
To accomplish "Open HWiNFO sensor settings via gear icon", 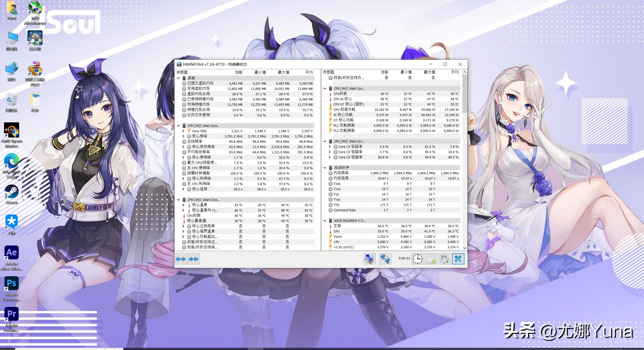I will [x=445, y=259].
